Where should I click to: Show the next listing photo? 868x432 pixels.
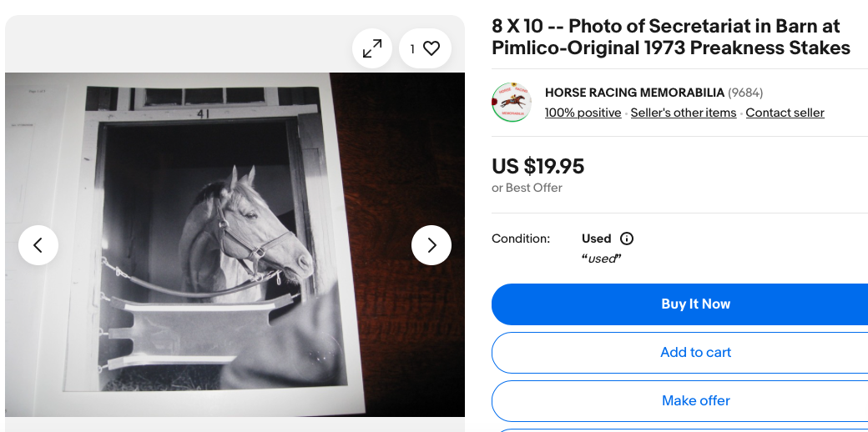(431, 245)
